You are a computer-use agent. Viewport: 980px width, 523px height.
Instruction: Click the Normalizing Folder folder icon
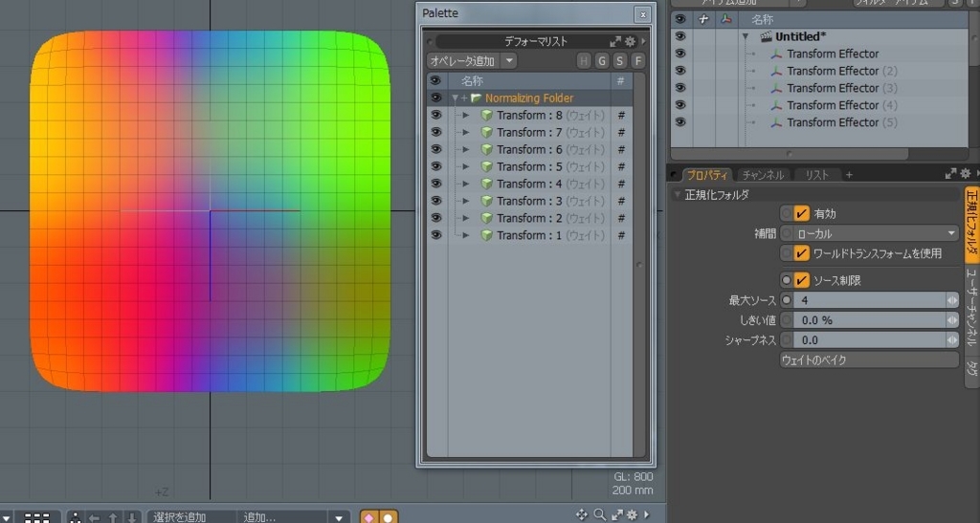click(x=477, y=98)
